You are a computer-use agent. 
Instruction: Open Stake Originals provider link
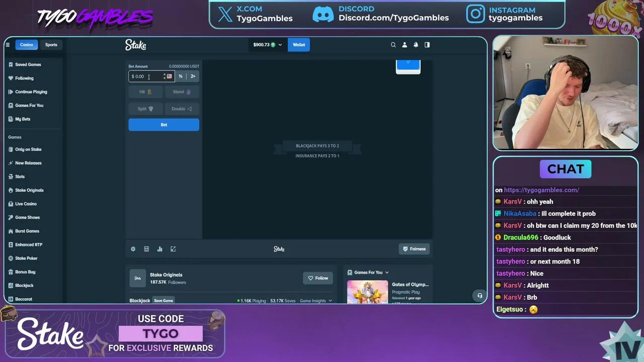pyautogui.click(x=166, y=275)
